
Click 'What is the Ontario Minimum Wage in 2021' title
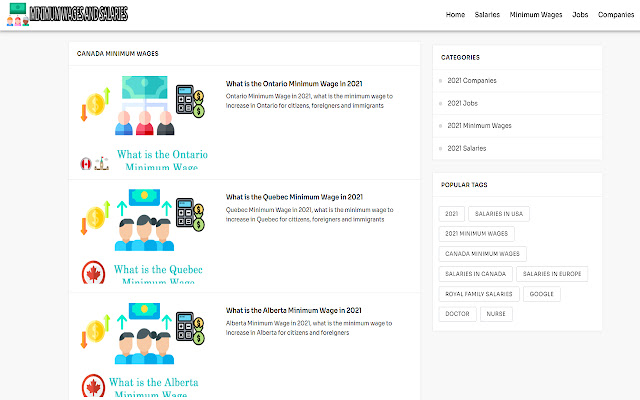[294, 84]
